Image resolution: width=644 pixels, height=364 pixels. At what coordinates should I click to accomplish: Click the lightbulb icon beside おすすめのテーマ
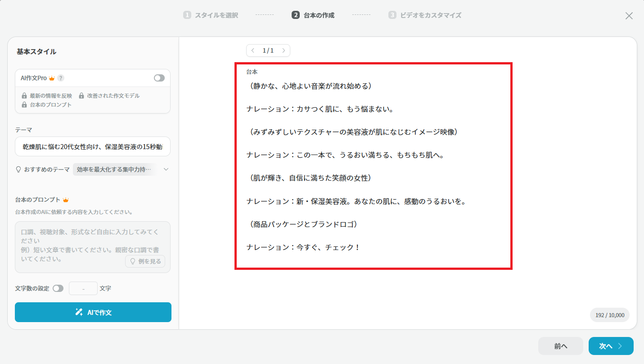[x=18, y=169]
